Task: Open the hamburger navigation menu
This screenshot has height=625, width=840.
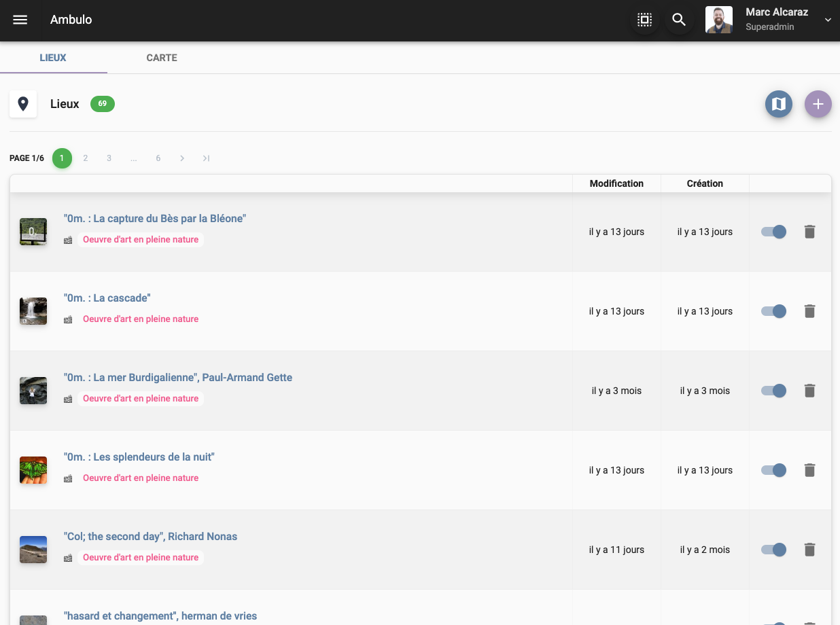Action: [20, 20]
